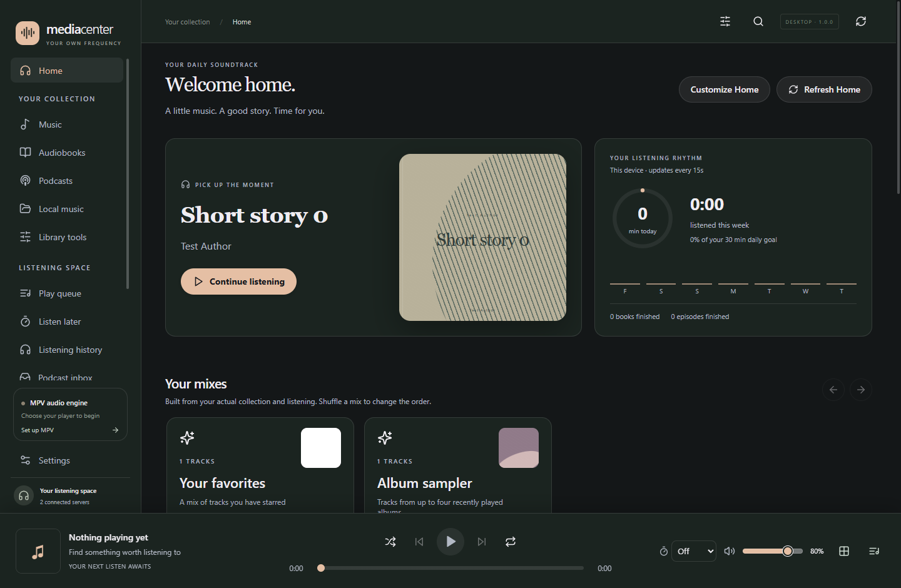Click Customize Home button
The width and height of the screenshot is (901, 588).
pyautogui.click(x=725, y=89)
